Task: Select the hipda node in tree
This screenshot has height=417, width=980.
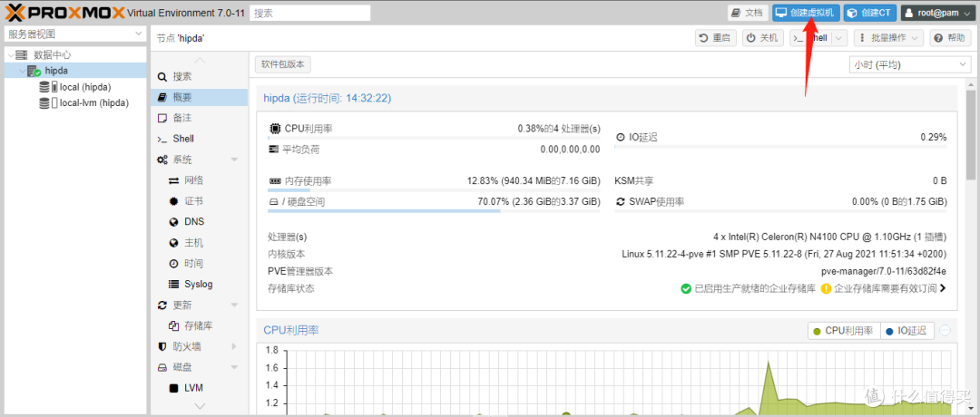Action: (x=56, y=71)
